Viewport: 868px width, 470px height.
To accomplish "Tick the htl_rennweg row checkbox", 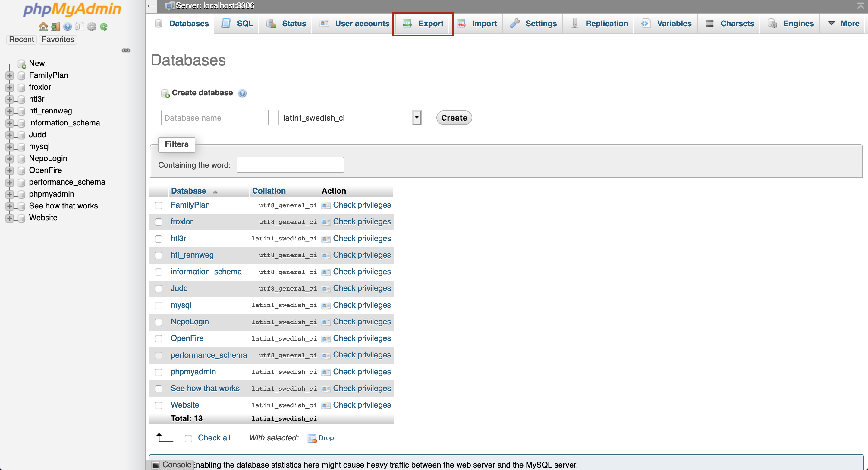I will (x=158, y=255).
